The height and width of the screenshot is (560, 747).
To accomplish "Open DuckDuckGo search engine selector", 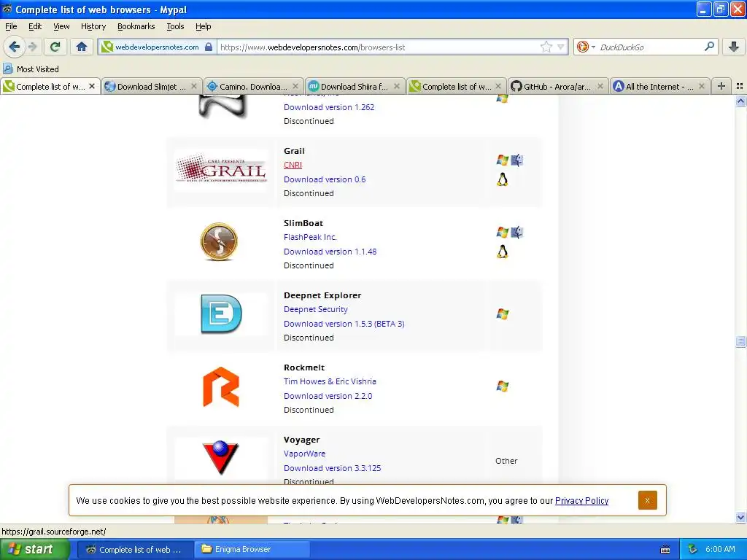I will 586,47.
